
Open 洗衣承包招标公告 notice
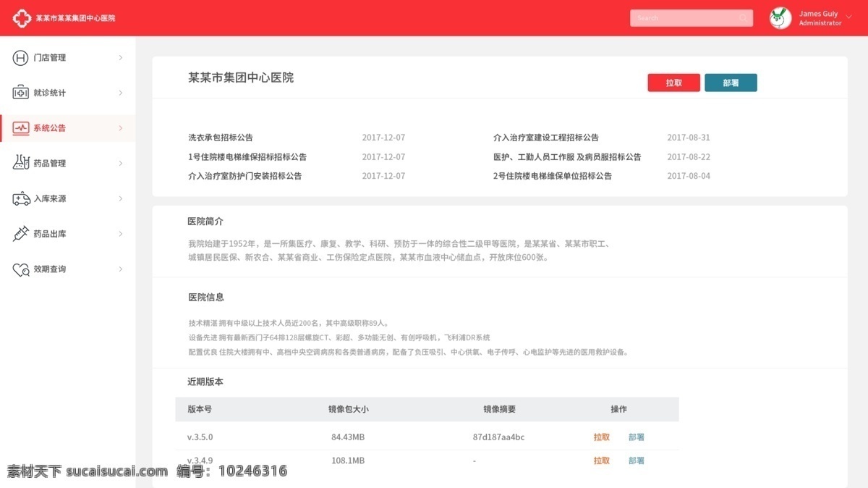(x=221, y=138)
